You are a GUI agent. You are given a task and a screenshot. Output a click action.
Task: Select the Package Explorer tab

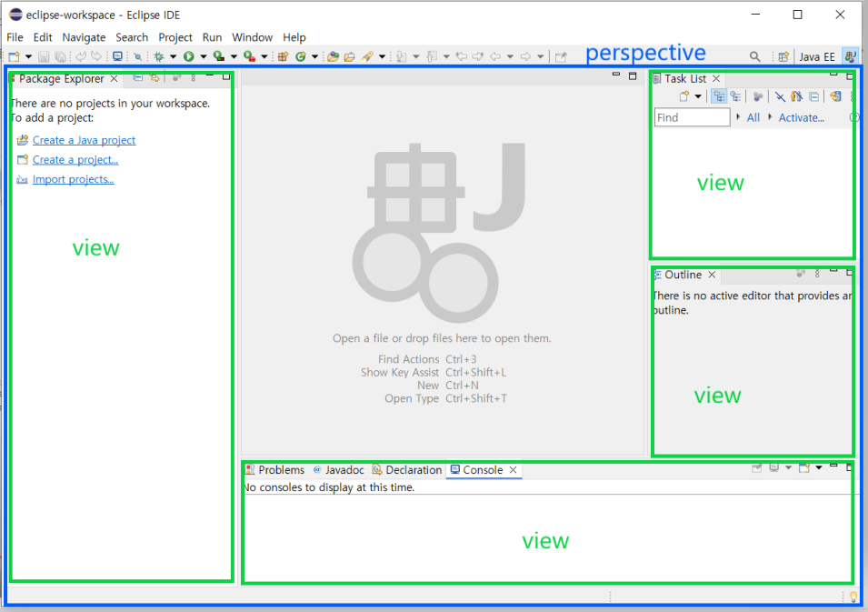[62, 78]
